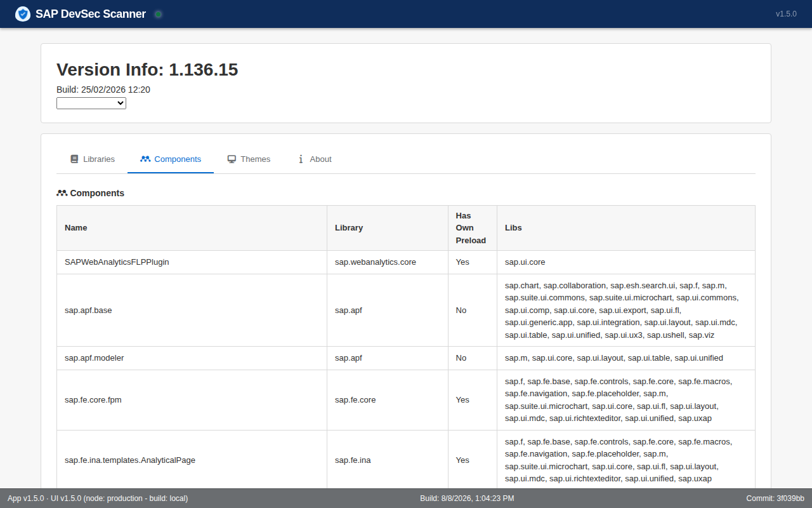812x508 pixels.
Task: Switch to the Libraries tab
Action: click(93, 159)
